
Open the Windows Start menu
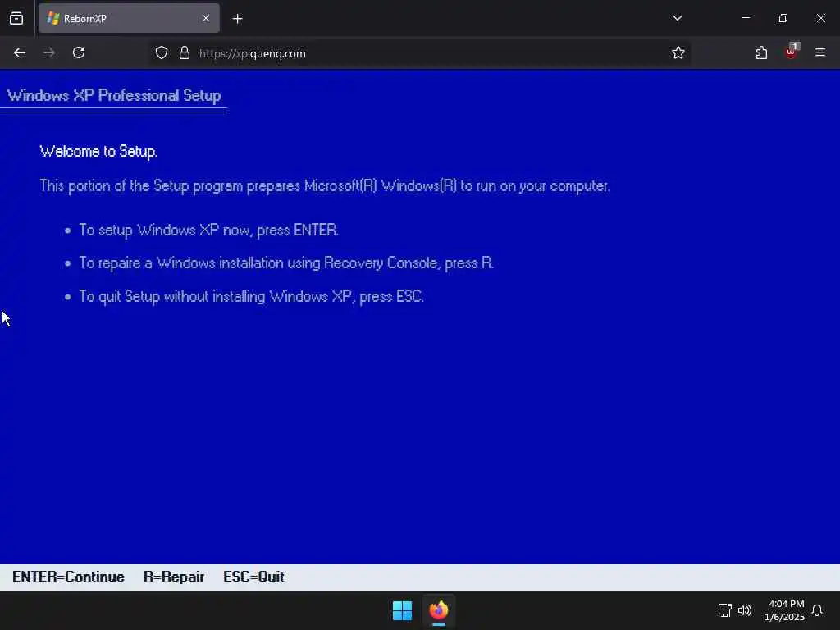click(x=402, y=610)
